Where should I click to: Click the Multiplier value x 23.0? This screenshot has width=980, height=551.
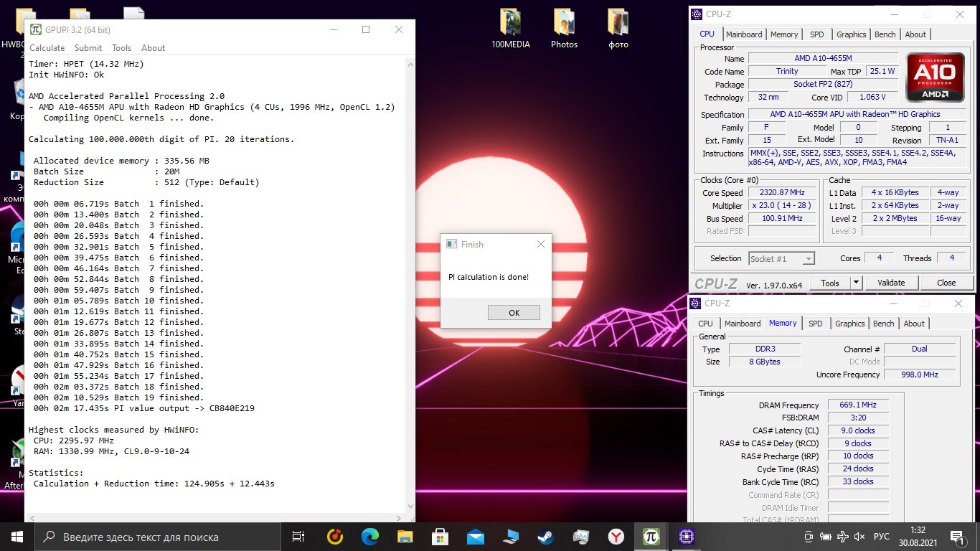coord(781,205)
